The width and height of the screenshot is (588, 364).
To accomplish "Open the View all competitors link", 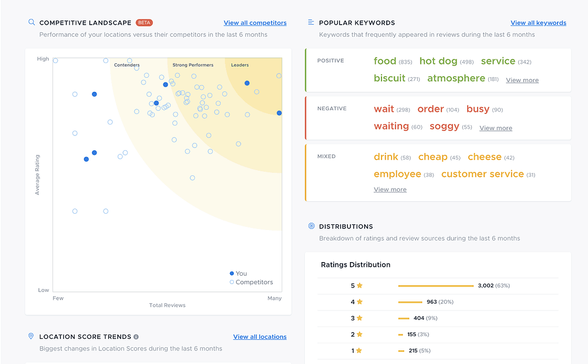I will point(255,23).
